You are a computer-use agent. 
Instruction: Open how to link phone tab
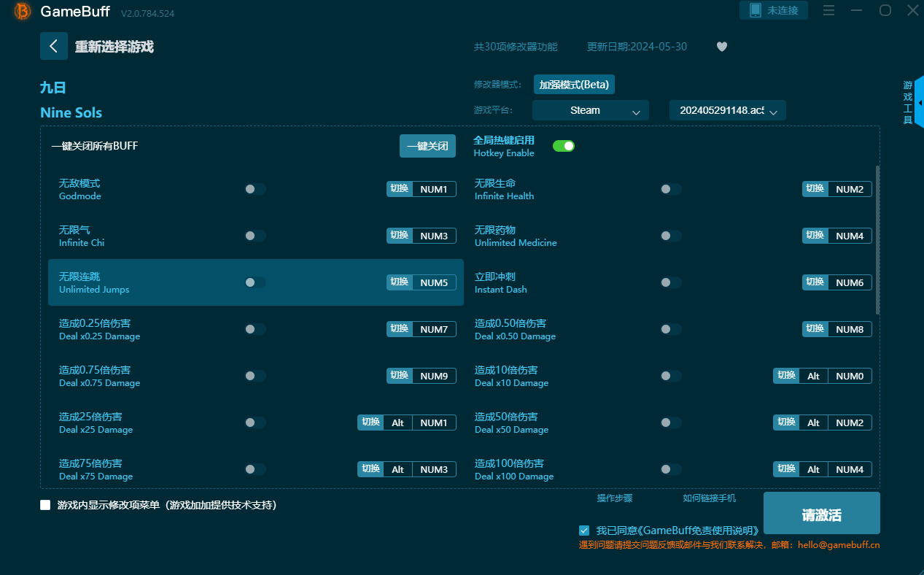coord(709,498)
